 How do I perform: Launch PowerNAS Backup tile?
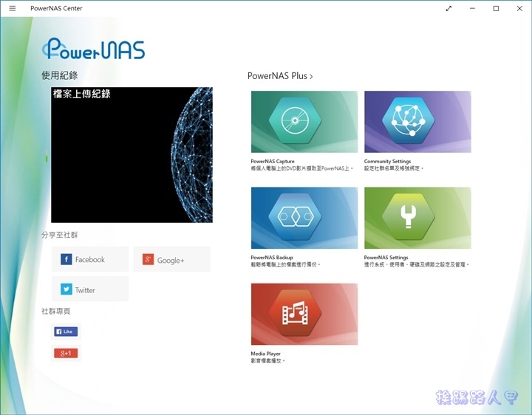304,218
